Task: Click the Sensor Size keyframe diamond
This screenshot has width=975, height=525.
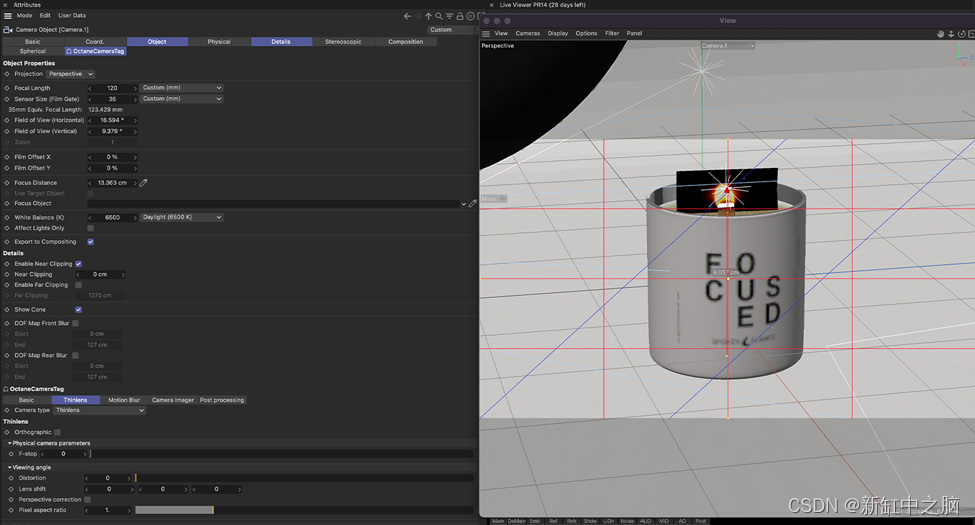Action: [x=7, y=99]
